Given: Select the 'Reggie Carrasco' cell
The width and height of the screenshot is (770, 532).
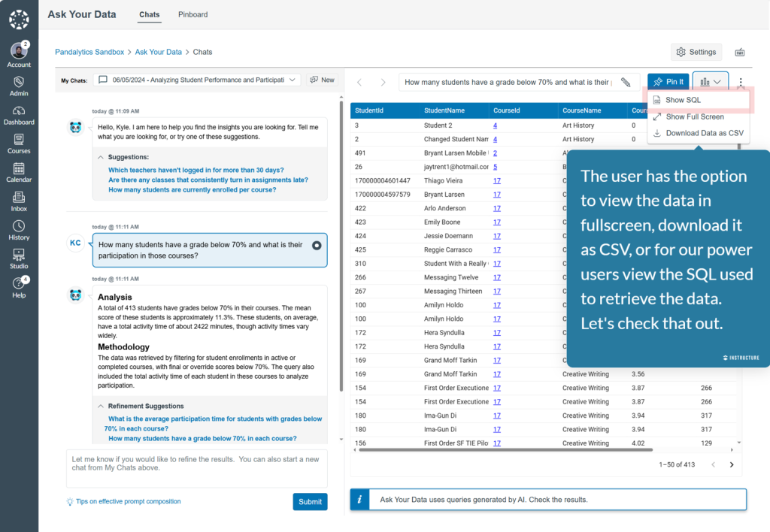Looking at the screenshot, I should [448, 249].
